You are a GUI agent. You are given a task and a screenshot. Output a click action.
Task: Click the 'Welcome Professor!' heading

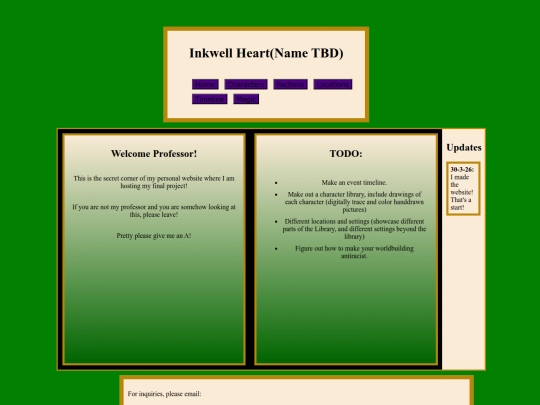154,154
